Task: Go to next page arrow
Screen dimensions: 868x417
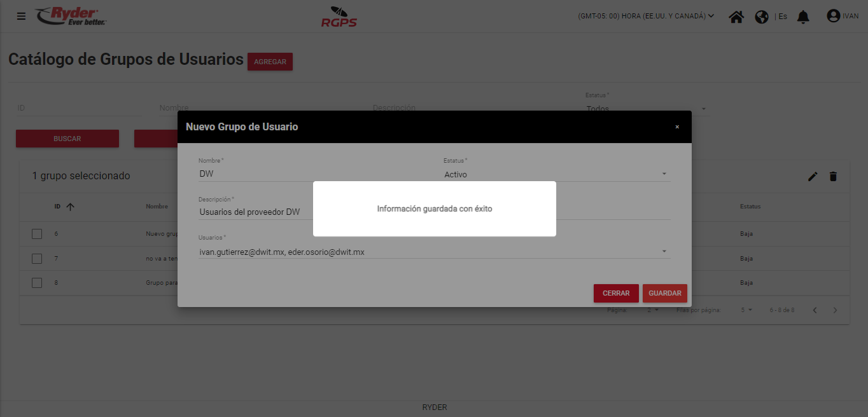Action: (836, 310)
